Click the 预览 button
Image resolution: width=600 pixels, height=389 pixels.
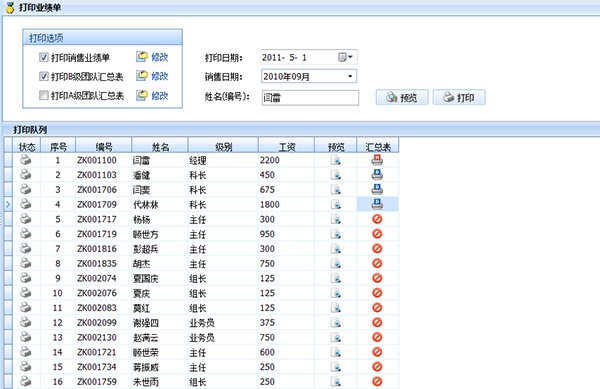point(402,97)
